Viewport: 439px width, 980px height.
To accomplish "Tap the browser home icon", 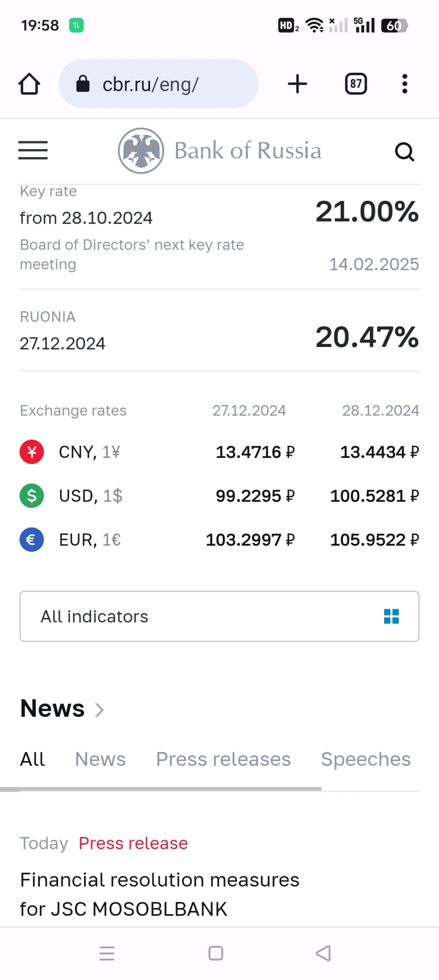I will click(x=29, y=84).
